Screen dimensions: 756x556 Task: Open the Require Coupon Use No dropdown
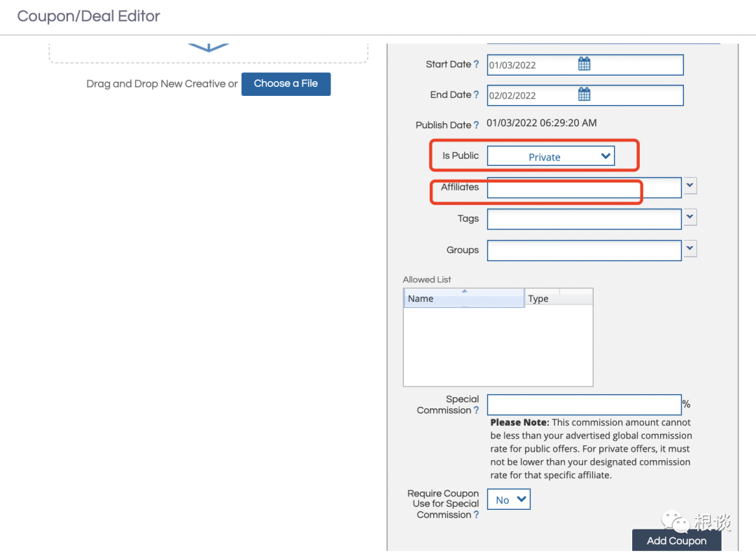(x=509, y=499)
